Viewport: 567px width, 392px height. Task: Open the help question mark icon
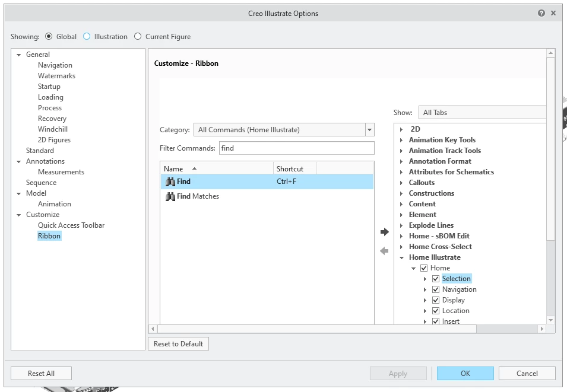[x=541, y=14]
